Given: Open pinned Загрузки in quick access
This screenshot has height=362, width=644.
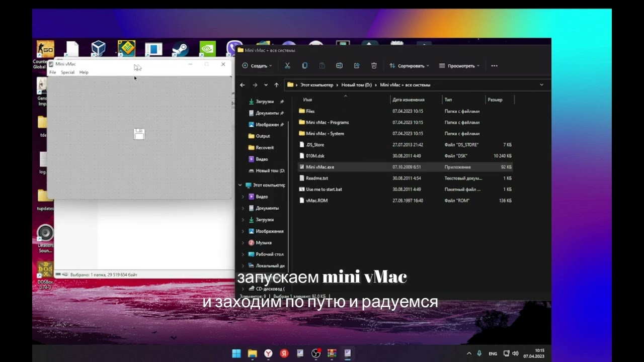Looking at the screenshot, I should click(266, 102).
